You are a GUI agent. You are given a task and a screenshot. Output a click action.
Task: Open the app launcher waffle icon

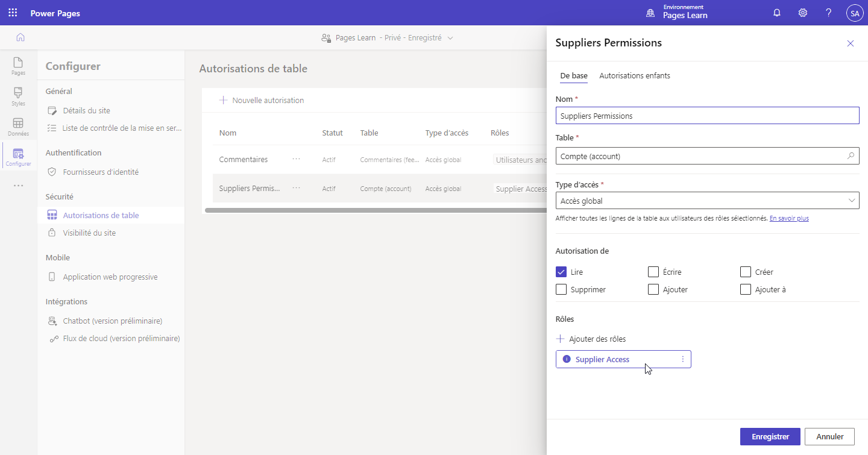click(13, 13)
